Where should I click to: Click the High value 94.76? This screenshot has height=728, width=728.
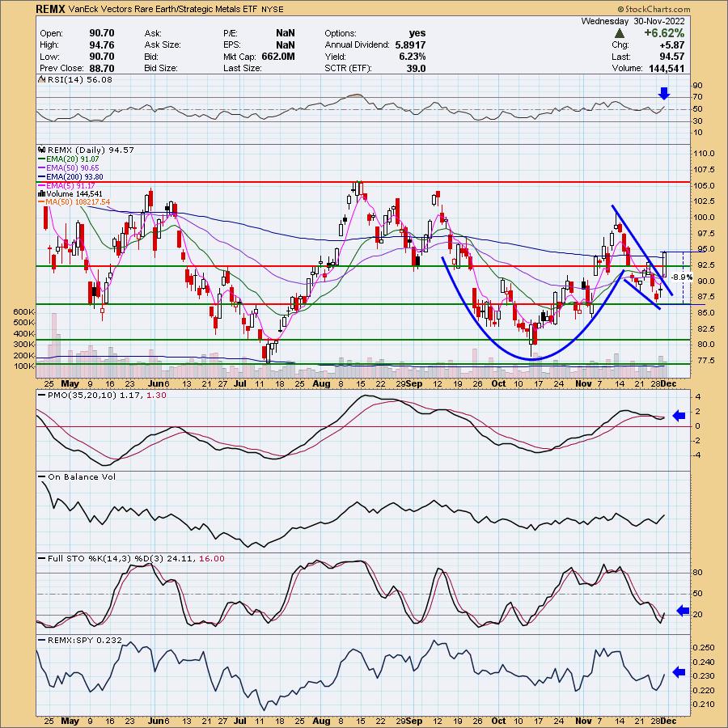102,45
